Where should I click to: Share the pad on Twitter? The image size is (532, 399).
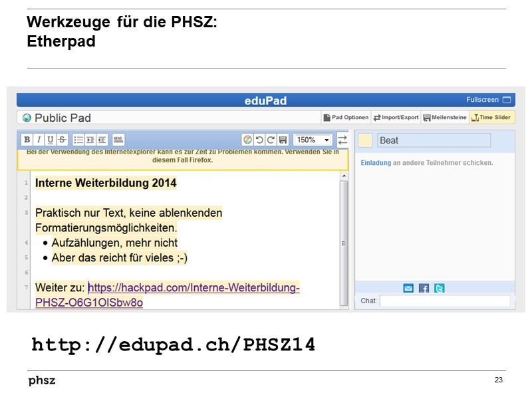pos(440,288)
